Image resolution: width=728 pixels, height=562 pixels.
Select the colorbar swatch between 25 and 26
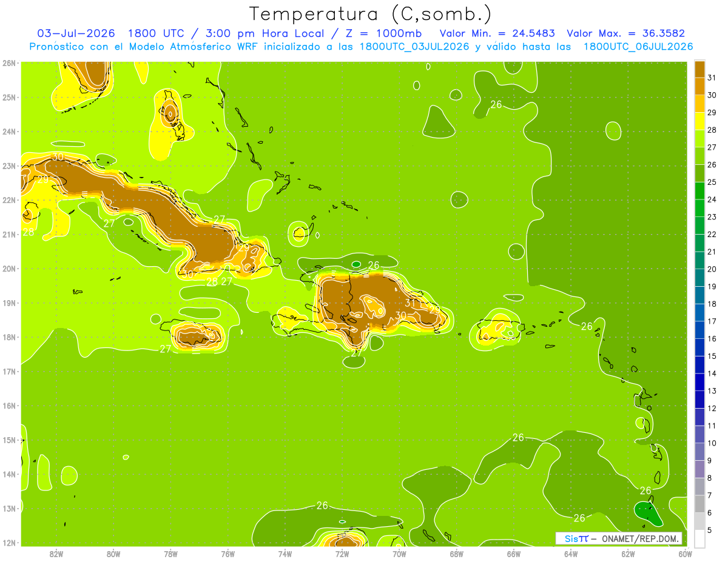700,173
